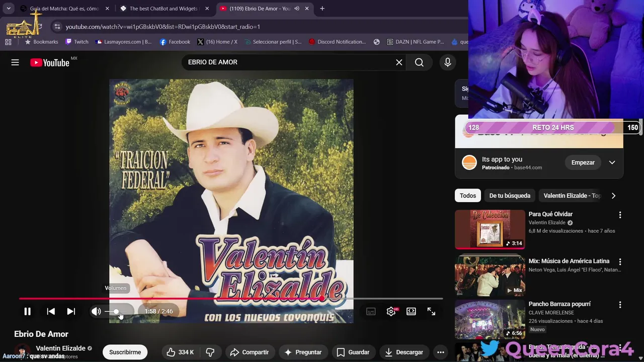Open Seleccionar perfil bookmark
Image resolution: width=644 pixels, height=362 pixels.
(x=273, y=42)
